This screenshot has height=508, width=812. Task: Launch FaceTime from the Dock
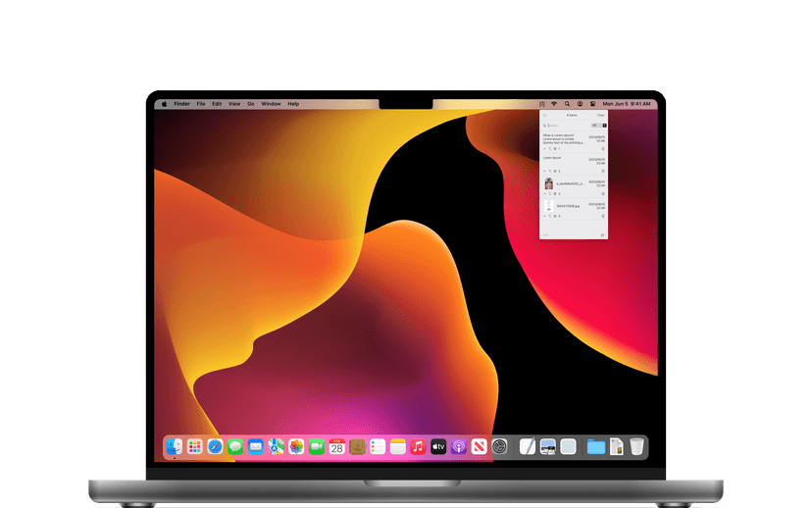[317, 446]
